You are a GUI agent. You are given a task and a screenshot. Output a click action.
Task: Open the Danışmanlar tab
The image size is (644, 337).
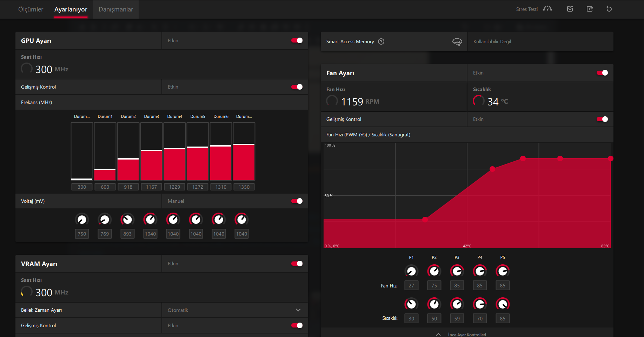116,9
